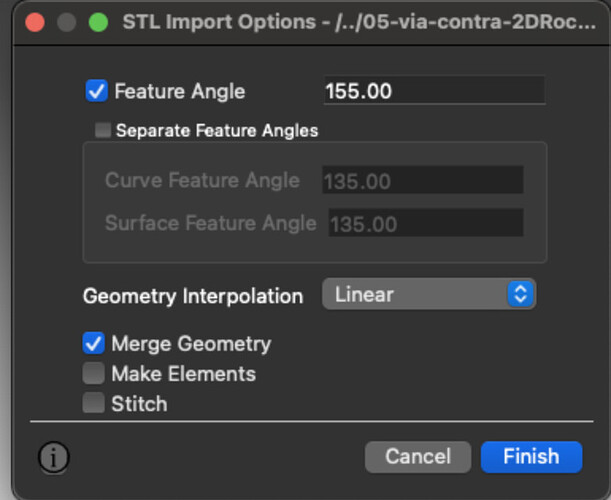Cancel the STL import dialog
The width and height of the screenshot is (611, 500).
418,457
